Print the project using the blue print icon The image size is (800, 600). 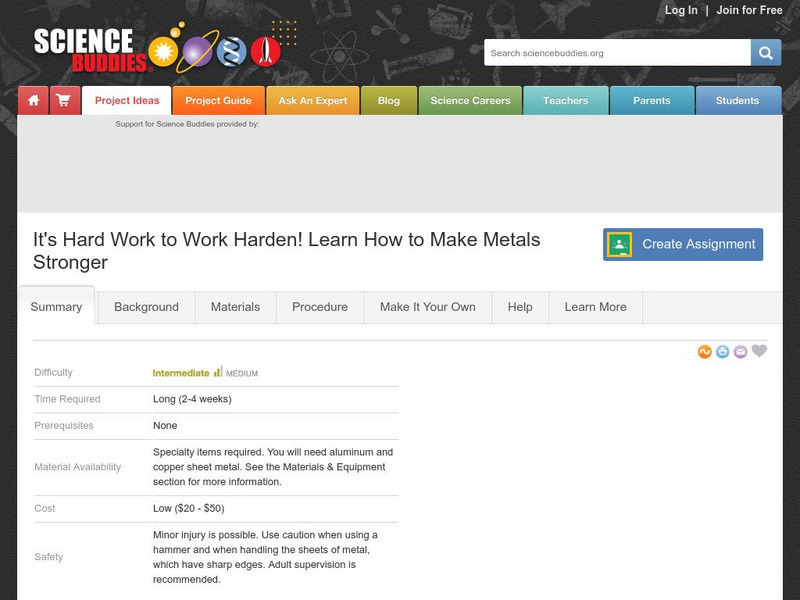[x=721, y=351]
